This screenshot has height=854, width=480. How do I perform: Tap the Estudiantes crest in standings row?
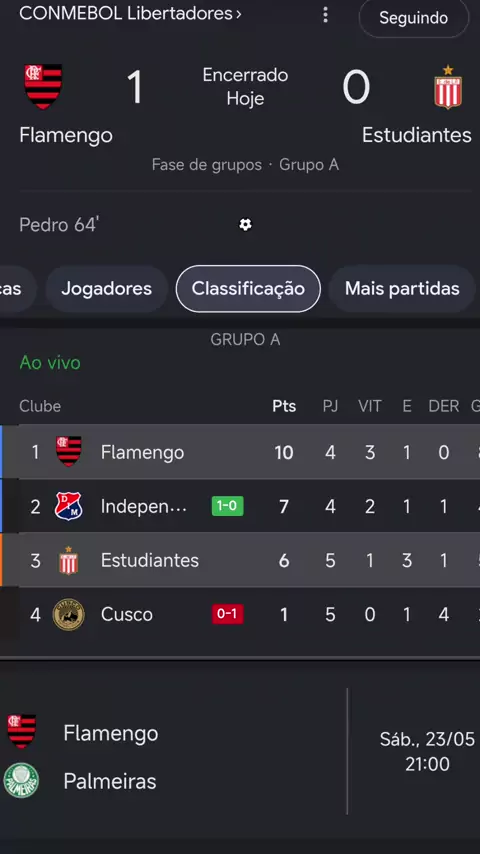pyautogui.click(x=68, y=560)
